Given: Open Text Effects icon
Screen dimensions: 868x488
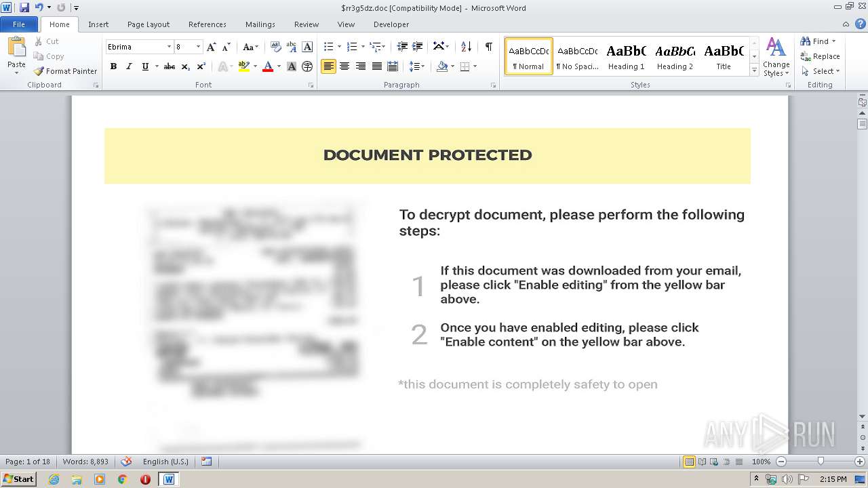Looking at the screenshot, I should tap(222, 66).
